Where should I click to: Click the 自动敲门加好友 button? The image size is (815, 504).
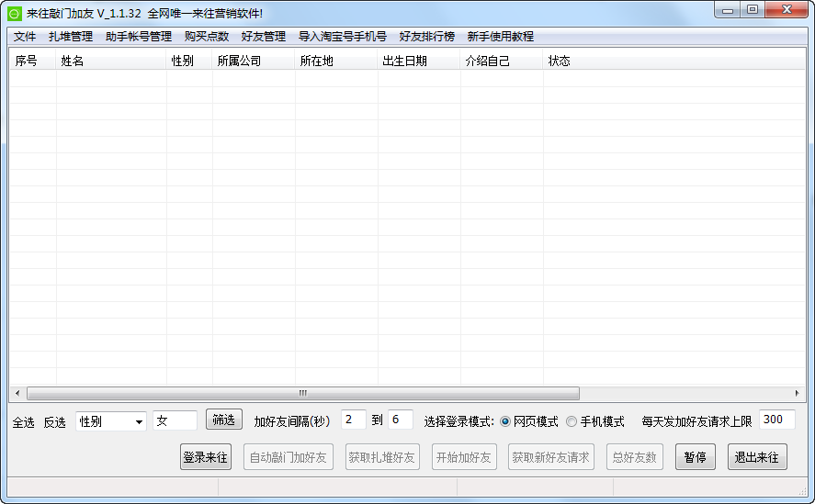tap(289, 457)
